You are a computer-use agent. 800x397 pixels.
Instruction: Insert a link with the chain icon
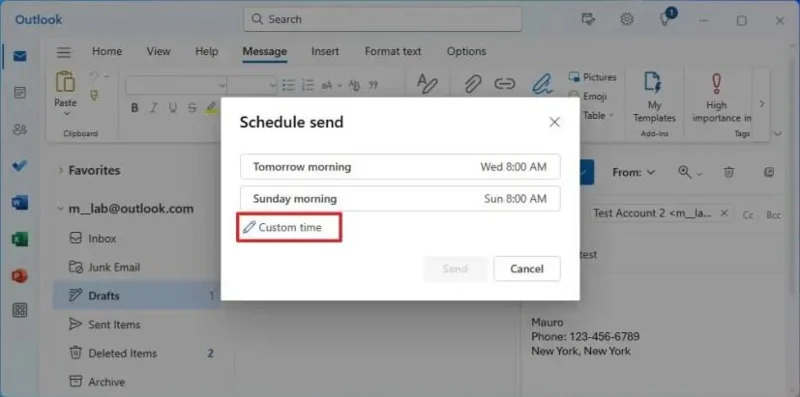(505, 85)
